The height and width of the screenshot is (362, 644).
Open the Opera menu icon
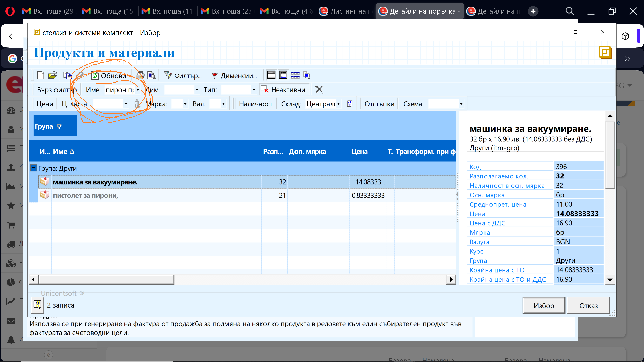pos(10,11)
